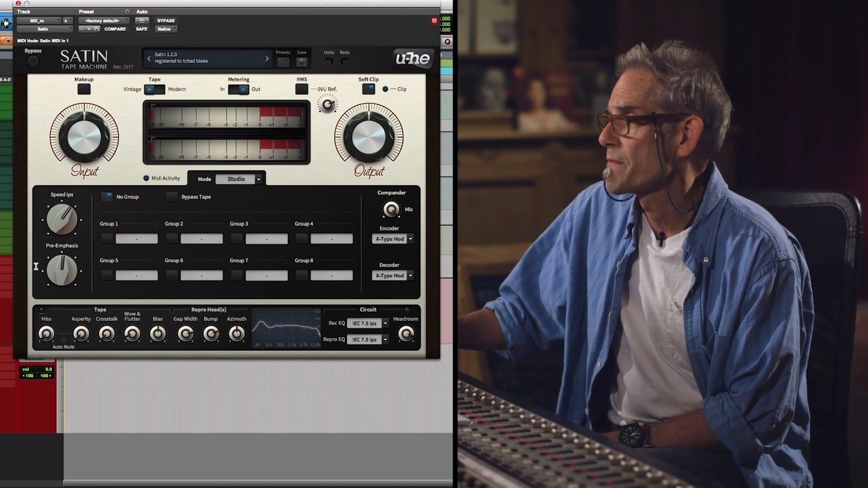Toggle the Group 1 switch
The image size is (868, 488).
[107, 239]
